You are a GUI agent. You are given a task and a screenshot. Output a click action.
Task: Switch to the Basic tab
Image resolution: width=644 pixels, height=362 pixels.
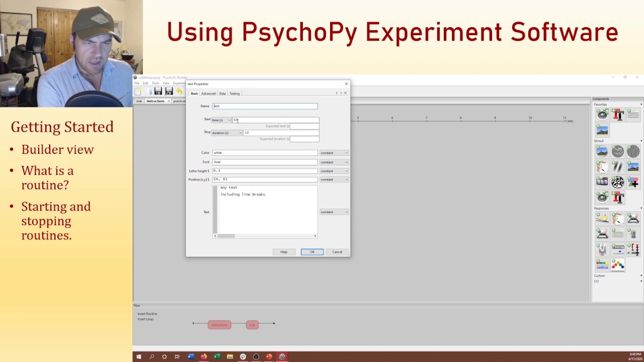(194, 94)
